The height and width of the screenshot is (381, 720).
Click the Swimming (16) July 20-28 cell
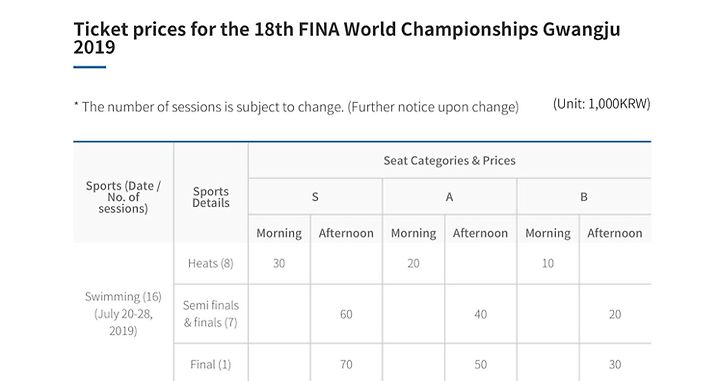(123, 314)
